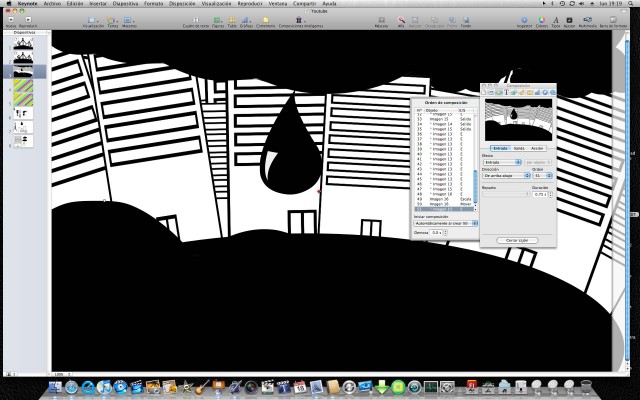Select slide 4 striped thumbnail

click(23, 85)
